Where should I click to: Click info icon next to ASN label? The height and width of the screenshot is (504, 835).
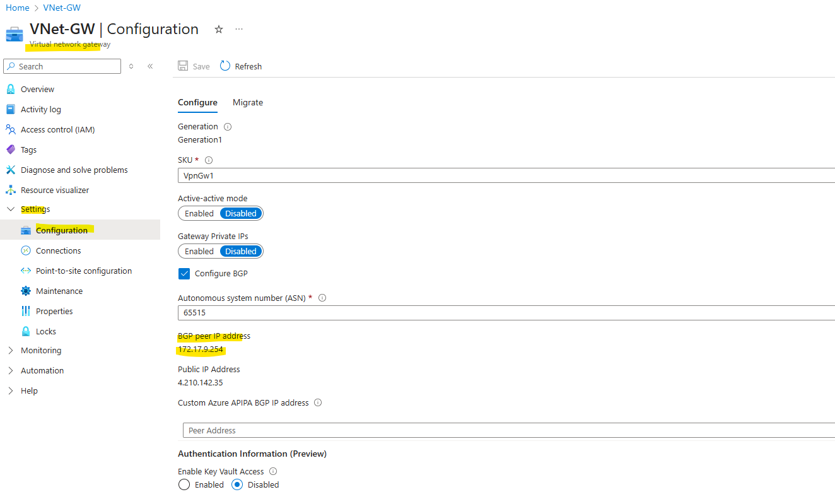322,298
